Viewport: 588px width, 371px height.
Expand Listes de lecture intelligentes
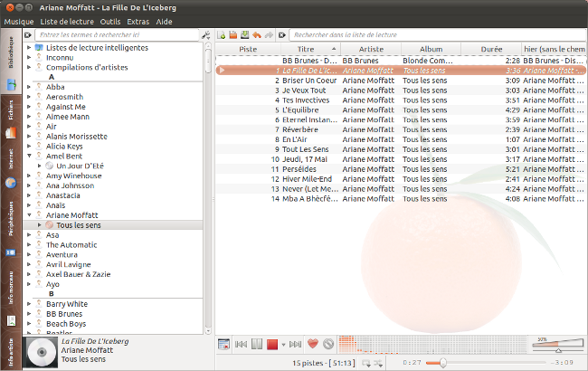pos(29,48)
